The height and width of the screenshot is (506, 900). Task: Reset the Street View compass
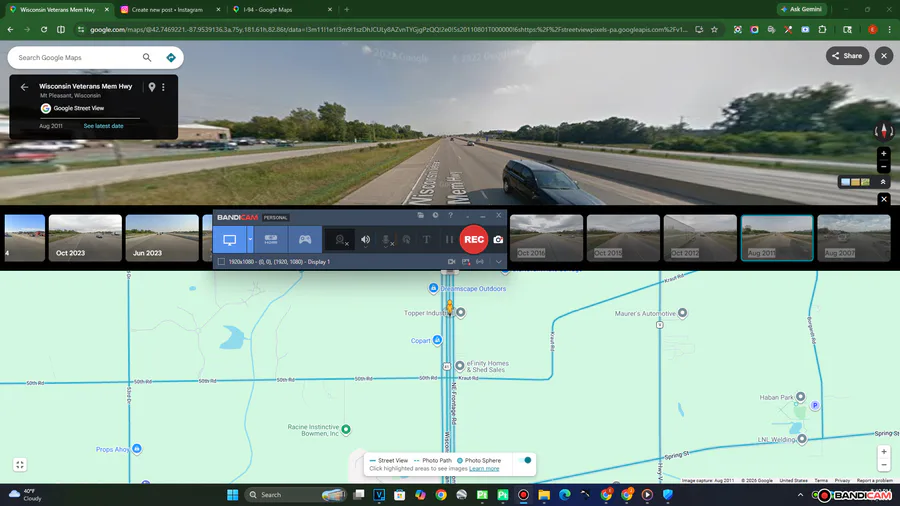click(x=884, y=131)
